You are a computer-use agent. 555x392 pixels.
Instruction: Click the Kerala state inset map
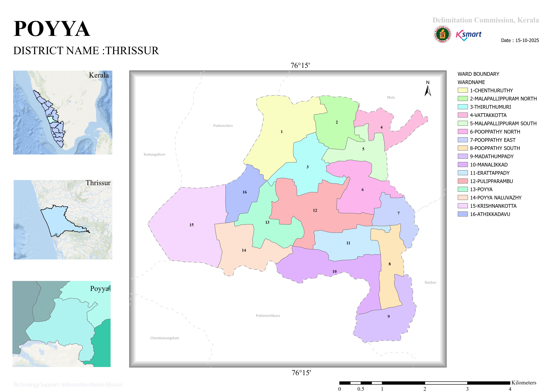click(x=63, y=113)
